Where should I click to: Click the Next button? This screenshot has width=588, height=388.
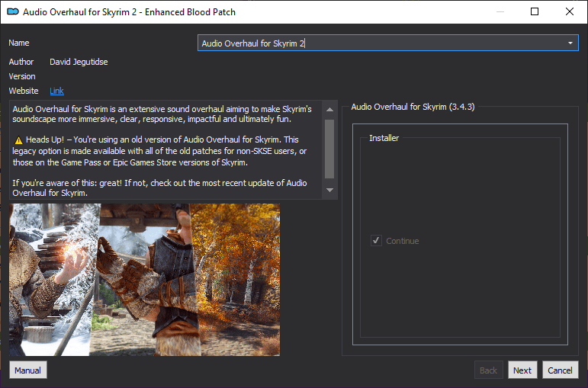[x=522, y=370]
